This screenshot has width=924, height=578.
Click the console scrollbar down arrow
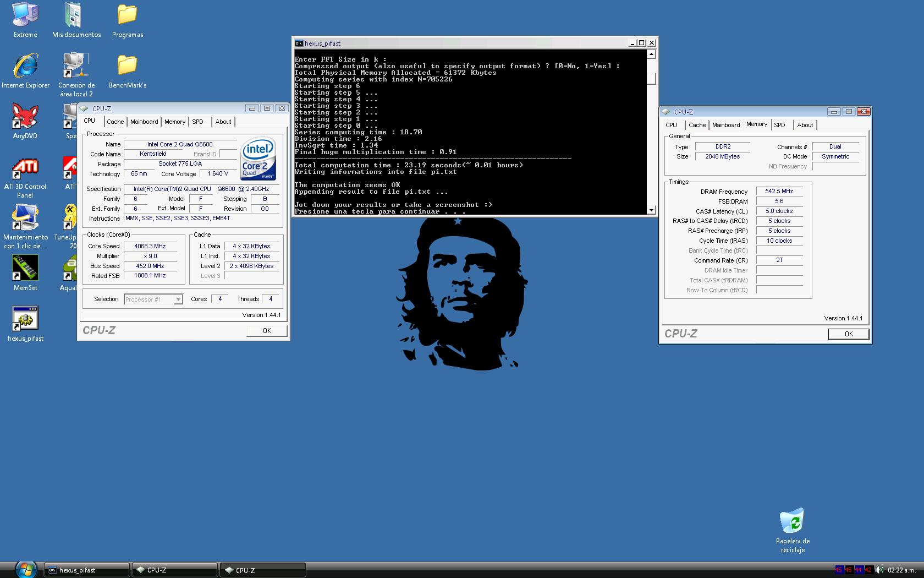[x=652, y=210]
